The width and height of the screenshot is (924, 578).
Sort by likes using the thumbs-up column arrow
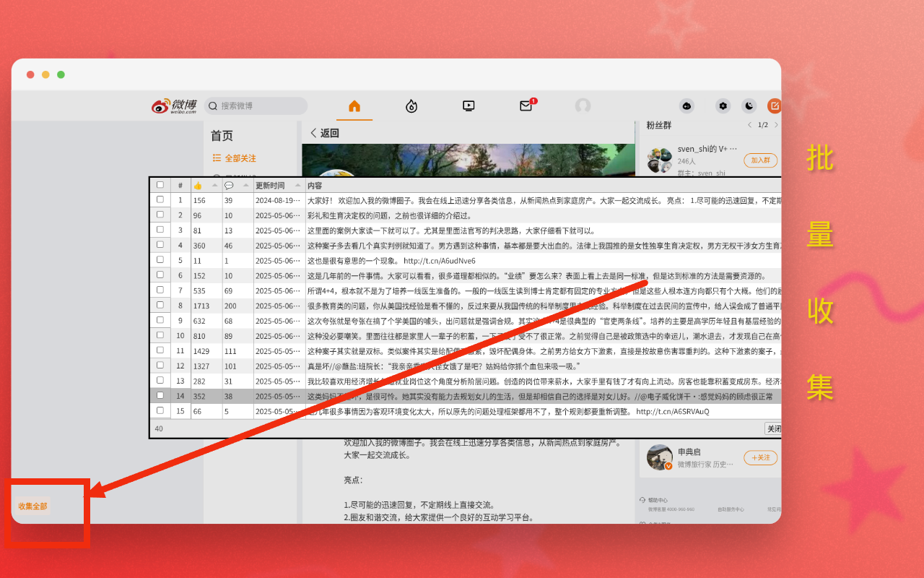tap(214, 186)
